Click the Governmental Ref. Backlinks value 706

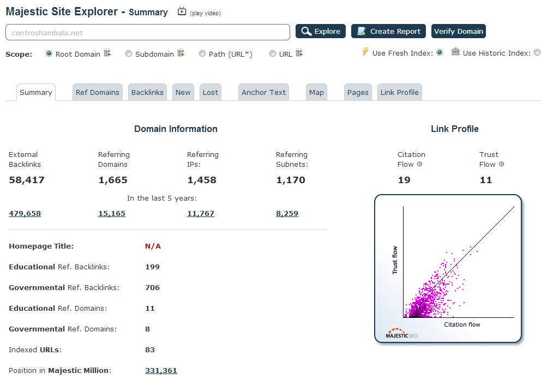pos(153,287)
